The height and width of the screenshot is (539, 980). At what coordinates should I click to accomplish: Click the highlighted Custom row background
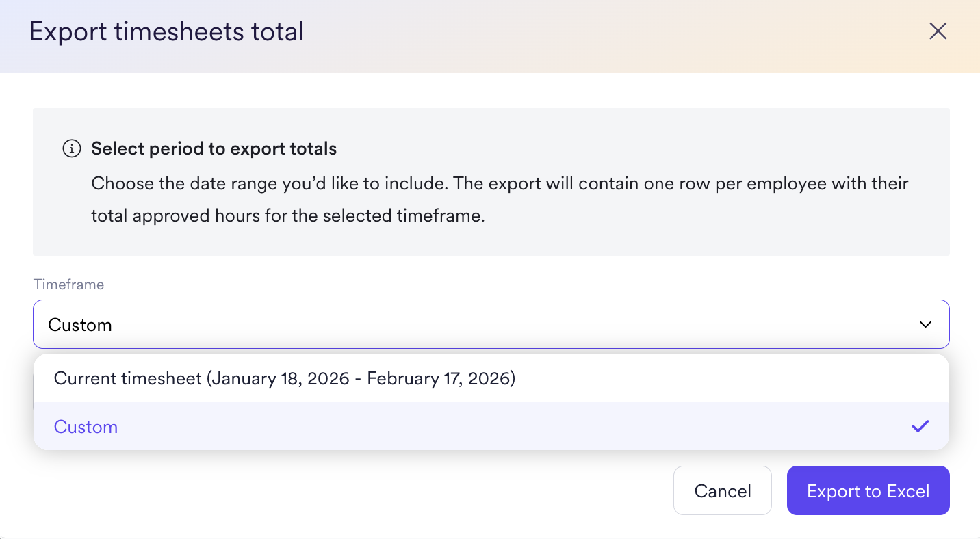pos(479,427)
